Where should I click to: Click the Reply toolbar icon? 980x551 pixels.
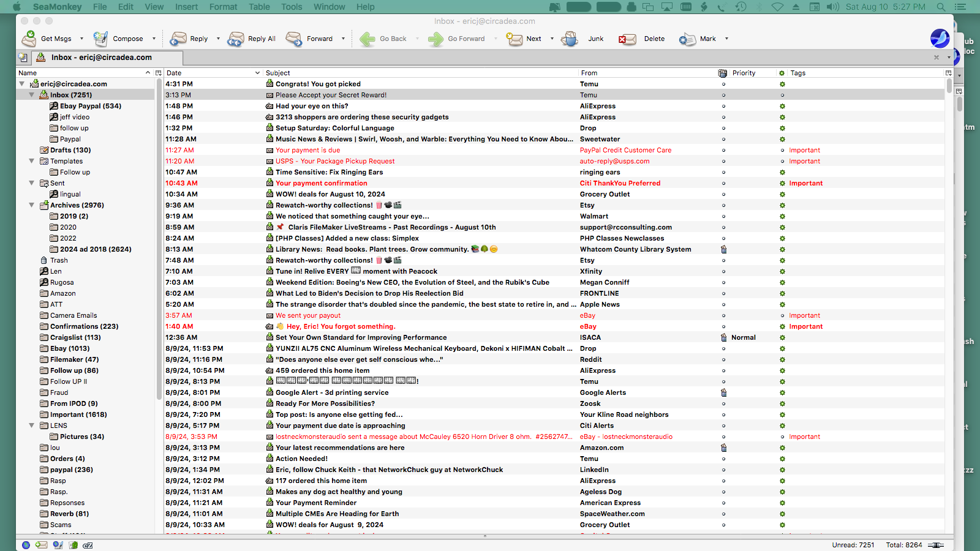178,39
